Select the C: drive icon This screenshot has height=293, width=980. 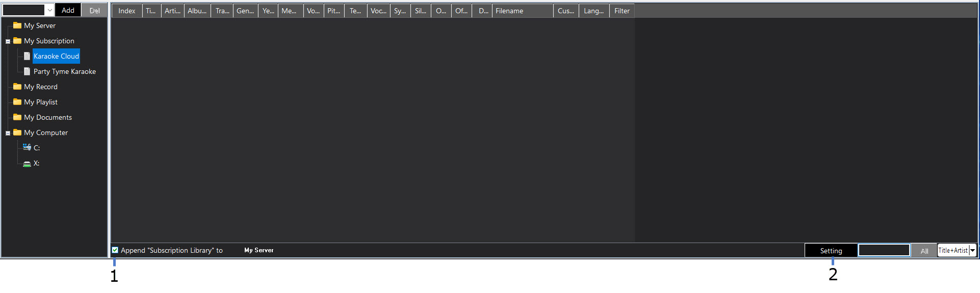(x=27, y=147)
